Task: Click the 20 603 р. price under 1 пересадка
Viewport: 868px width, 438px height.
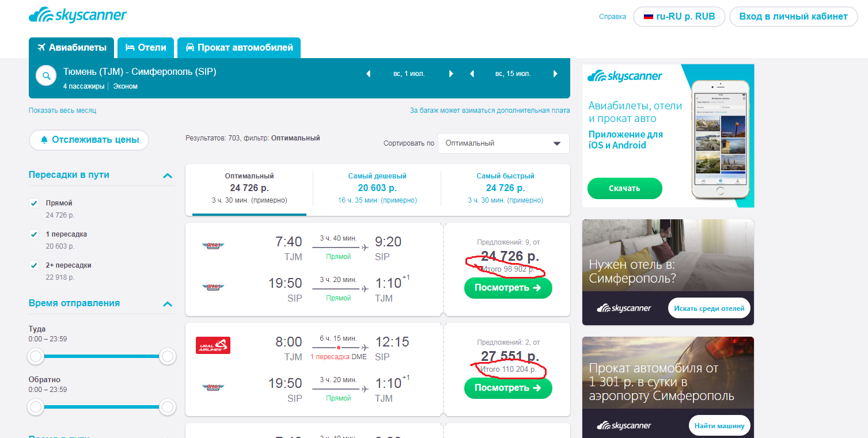Action: 60,246
